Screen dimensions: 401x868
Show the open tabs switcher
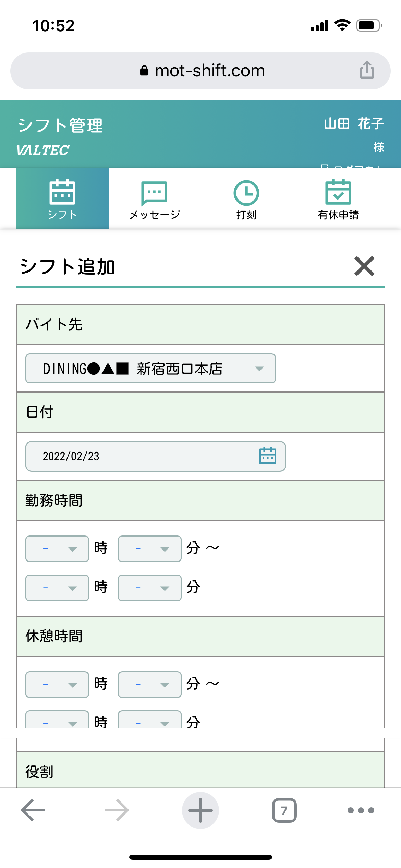tap(284, 810)
